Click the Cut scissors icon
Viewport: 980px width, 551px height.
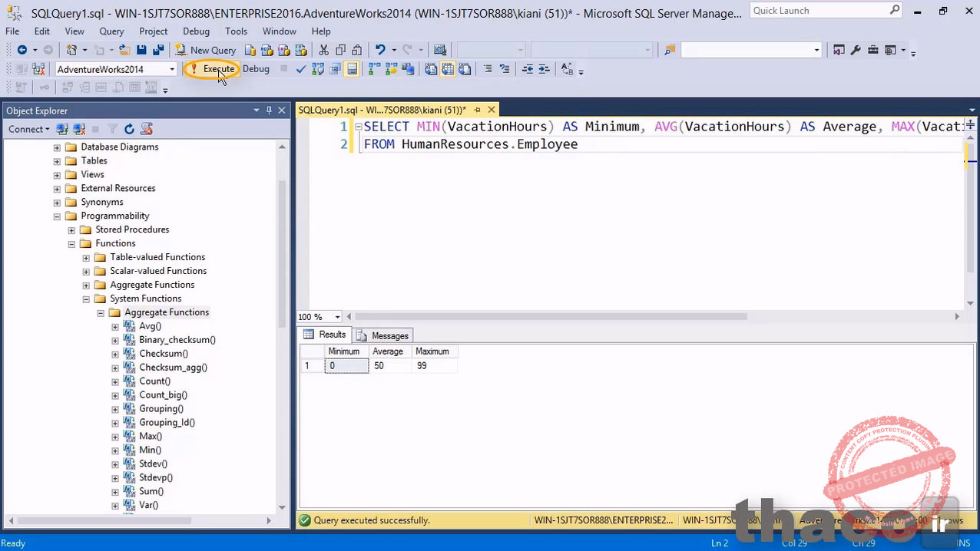323,51
